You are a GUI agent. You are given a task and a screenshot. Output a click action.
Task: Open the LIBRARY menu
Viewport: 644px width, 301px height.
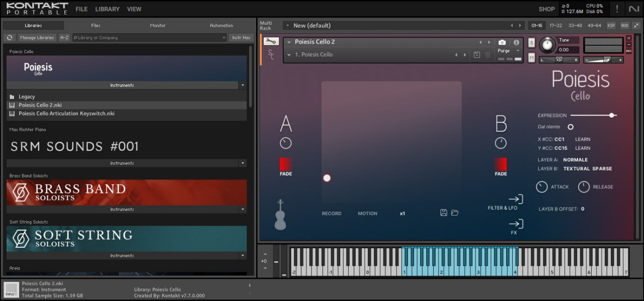coord(107,9)
